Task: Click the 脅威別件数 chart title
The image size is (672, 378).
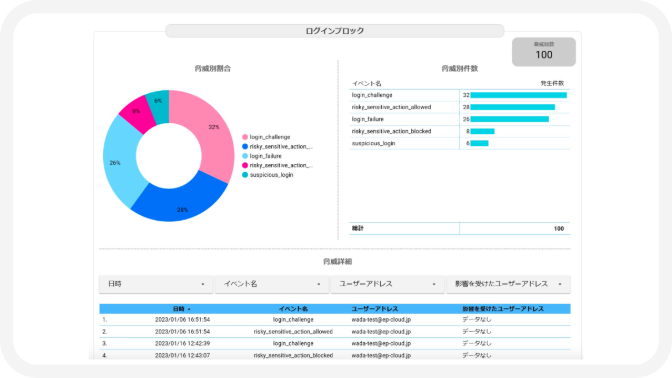Action: [459, 69]
